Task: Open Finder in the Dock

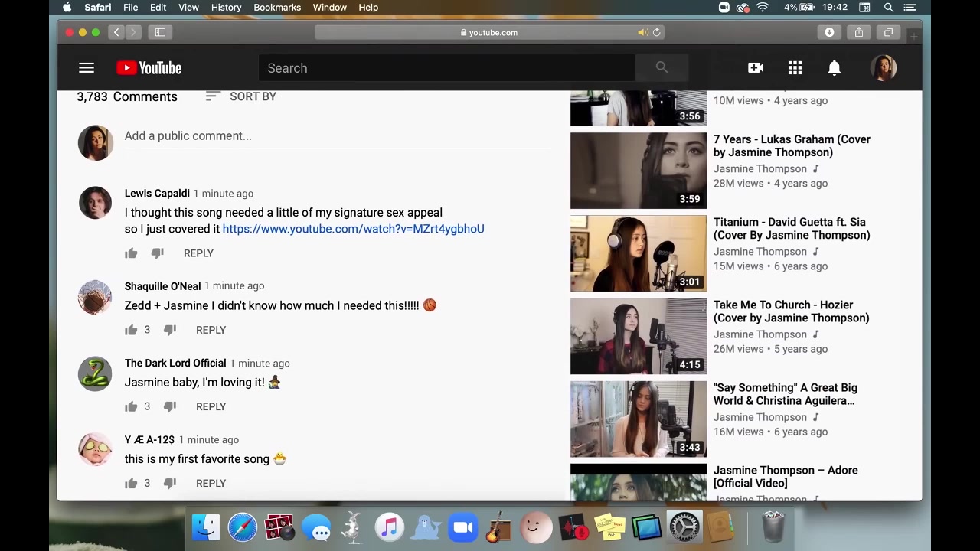Action: (205, 527)
